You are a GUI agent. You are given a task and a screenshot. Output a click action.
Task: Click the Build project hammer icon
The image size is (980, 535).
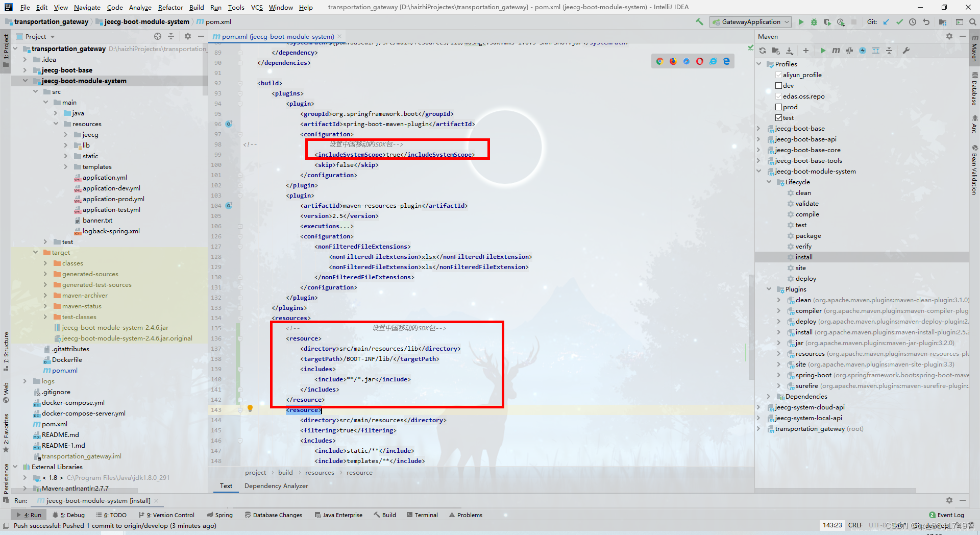point(699,22)
